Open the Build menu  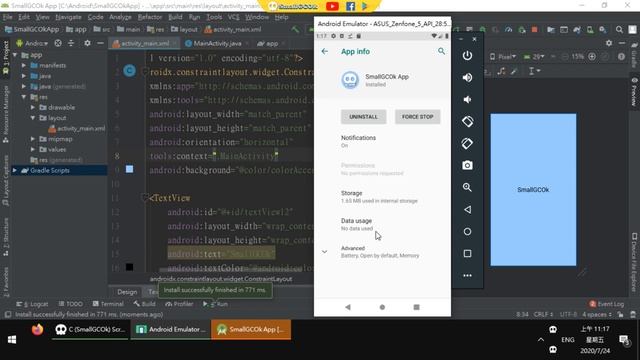[175, 17]
